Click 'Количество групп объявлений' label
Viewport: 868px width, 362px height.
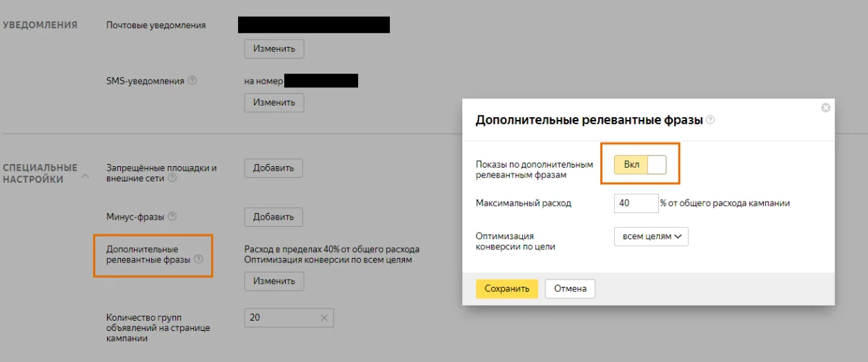tap(158, 327)
